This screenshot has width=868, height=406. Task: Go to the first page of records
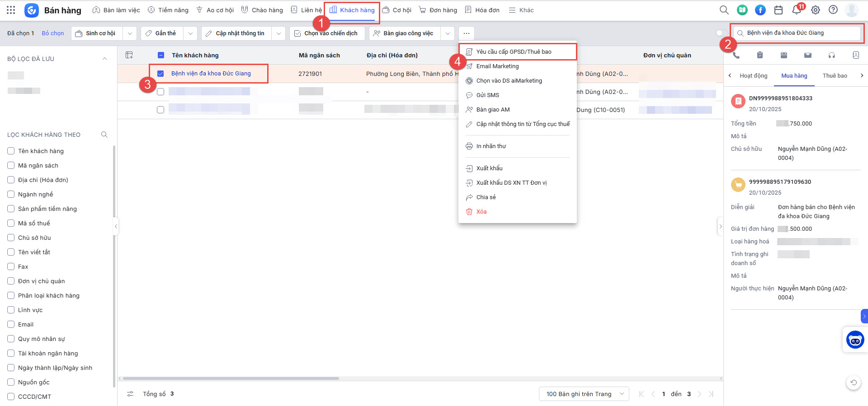click(x=642, y=394)
